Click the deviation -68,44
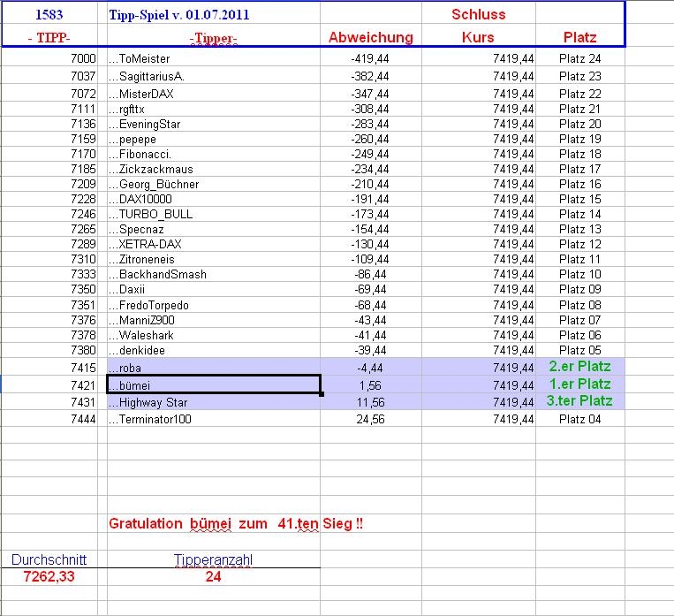 coord(370,306)
